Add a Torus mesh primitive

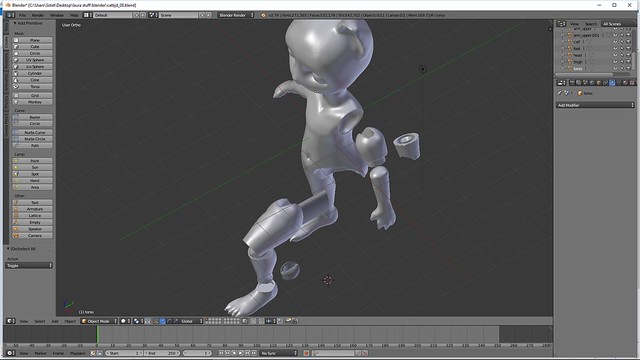tap(32, 87)
